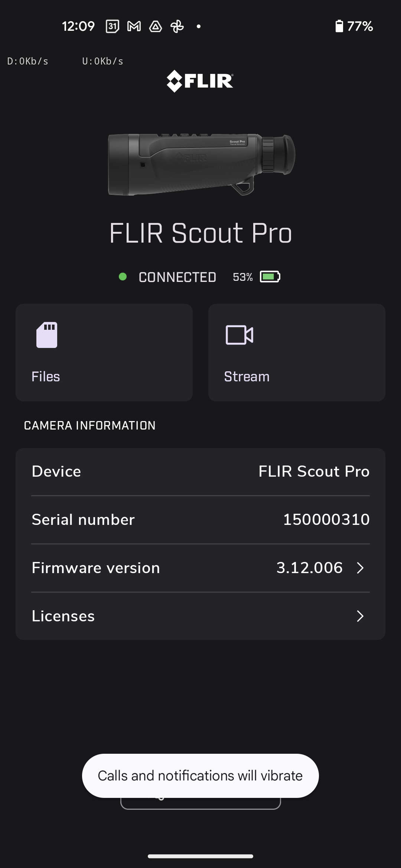Tap the bottom navigation home pill
Image resolution: width=401 pixels, height=868 pixels.
point(200,856)
